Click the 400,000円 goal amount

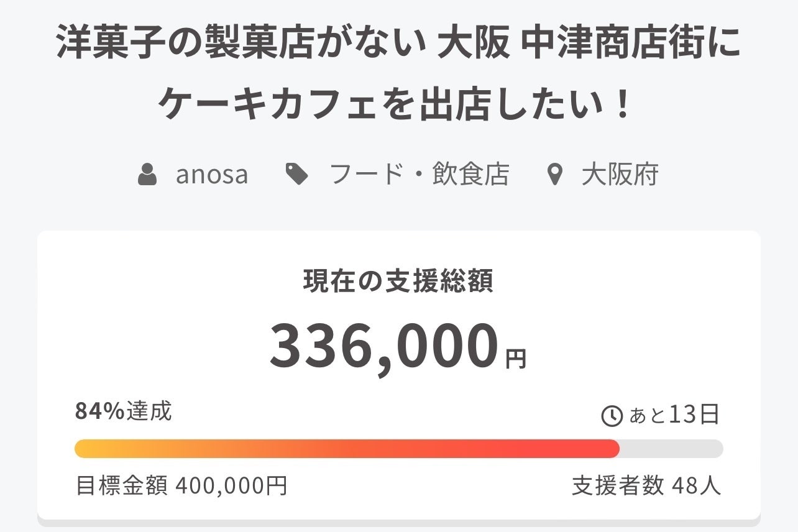[231, 485]
